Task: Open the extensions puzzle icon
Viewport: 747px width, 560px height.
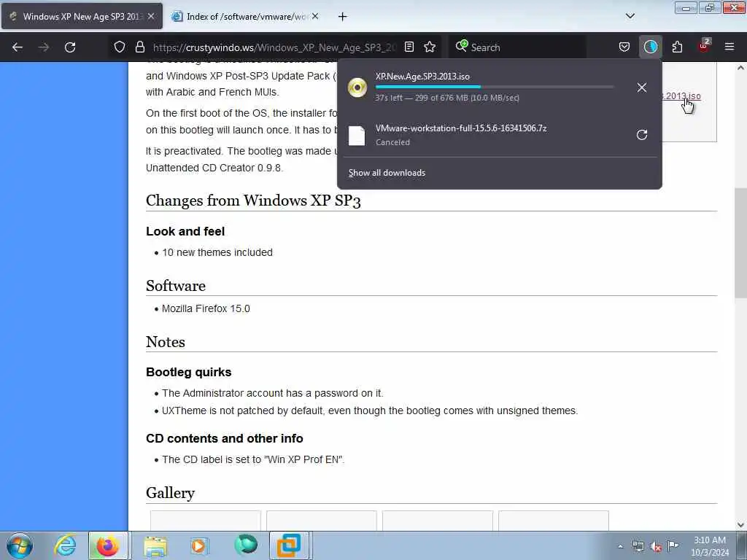Action: [677, 47]
